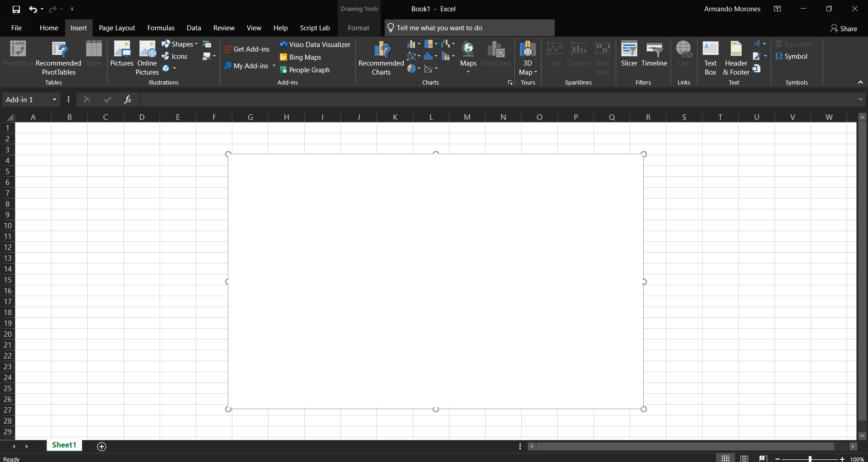Click the Name Box showing Add-in 1
868x462 pixels.
coord(26,99)
